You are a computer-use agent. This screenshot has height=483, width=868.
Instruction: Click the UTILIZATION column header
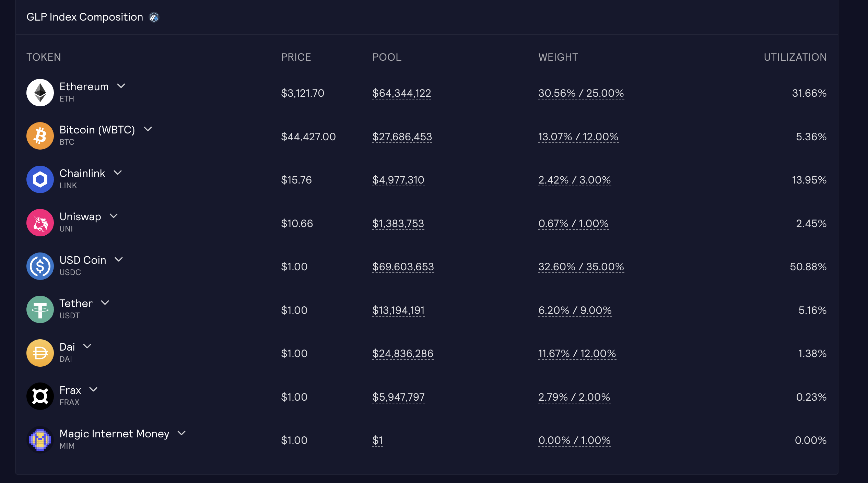(x=795, y=57)
